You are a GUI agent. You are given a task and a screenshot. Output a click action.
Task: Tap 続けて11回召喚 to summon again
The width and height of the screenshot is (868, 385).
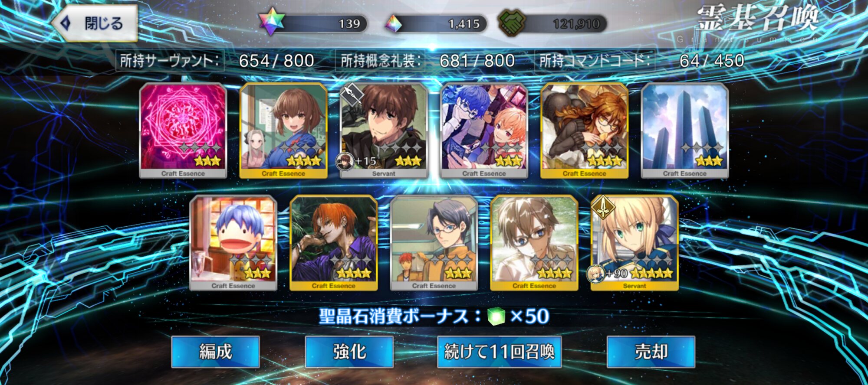point(499,352)
